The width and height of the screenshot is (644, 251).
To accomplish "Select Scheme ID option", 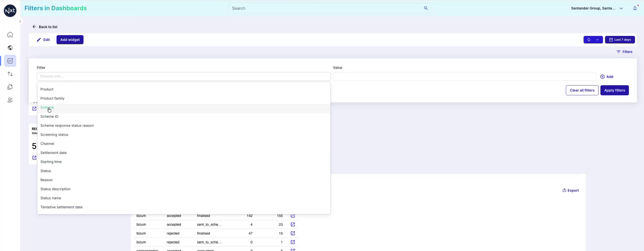I will (x=184, y=116).
